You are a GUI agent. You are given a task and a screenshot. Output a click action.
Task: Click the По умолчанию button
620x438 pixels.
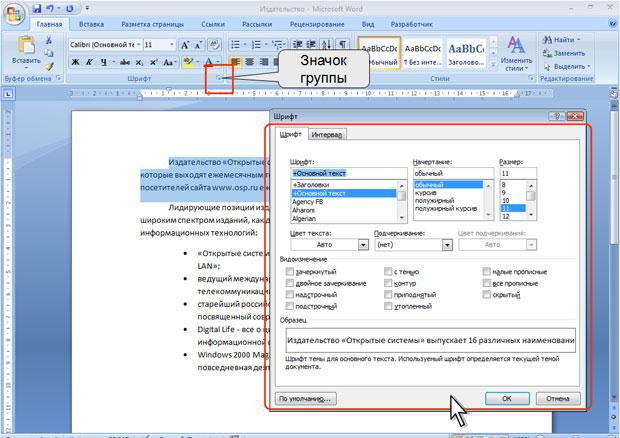coord(306,398)
